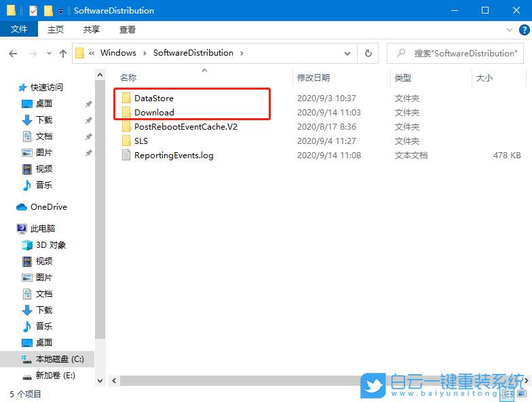Select the PostRebootEventCache.V2 folder icon
The height and width of the screenshot is (402, 532).
pyautogui.click(x=126, y=126)
